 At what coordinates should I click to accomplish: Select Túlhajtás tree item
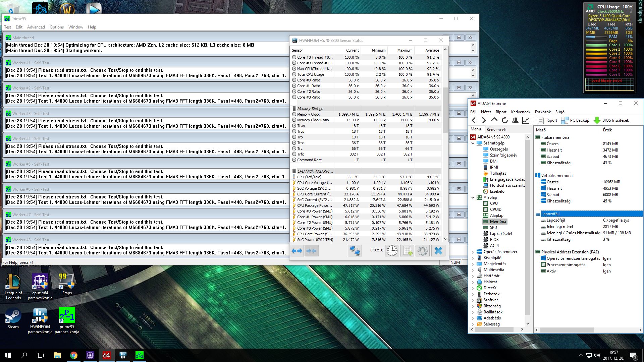(x=498, y=173)
